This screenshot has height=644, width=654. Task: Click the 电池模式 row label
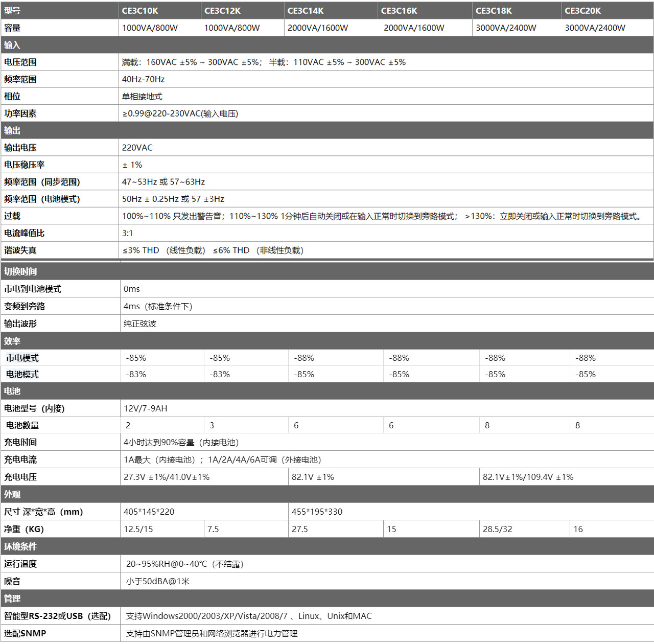[x=22, y=375]
